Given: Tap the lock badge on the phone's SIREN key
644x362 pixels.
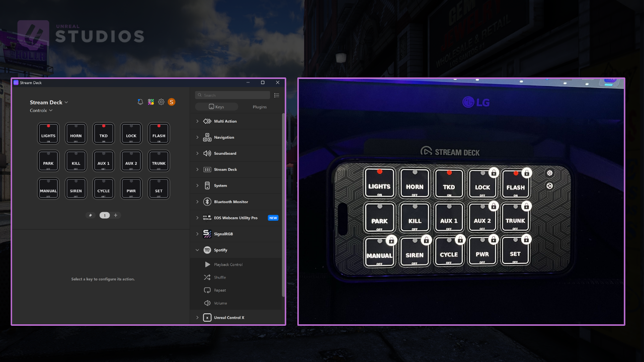Looking at the screenshot, I should pyautogui.click(x=426, y=240).
